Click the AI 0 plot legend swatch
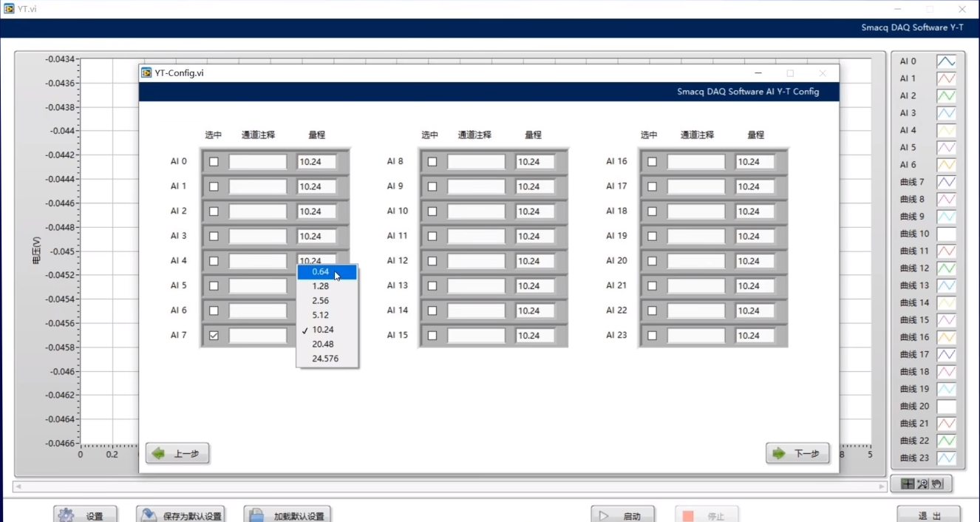Screen dimensions: 980x522 pyautogui.click(x=946, y=61)
